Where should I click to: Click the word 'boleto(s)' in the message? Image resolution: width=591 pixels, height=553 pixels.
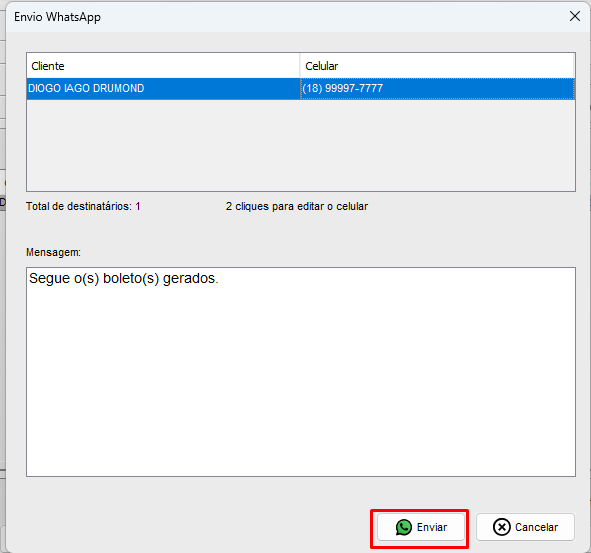131,279
